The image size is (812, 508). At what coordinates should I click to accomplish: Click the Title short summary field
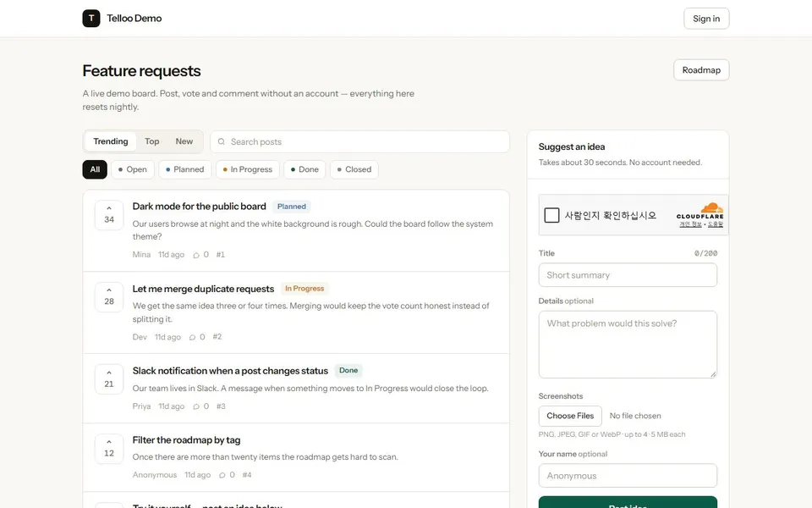pos(628,274)
